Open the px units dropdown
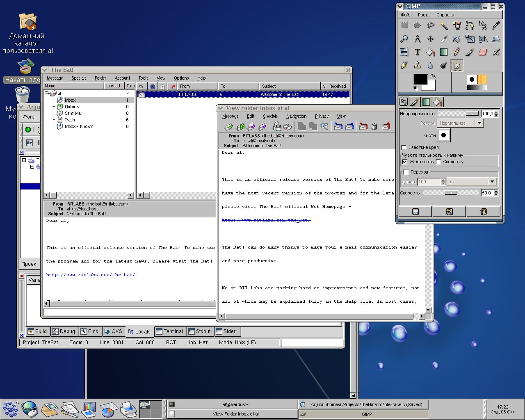This screenshot has width=525, height=420. click(472, 182)
